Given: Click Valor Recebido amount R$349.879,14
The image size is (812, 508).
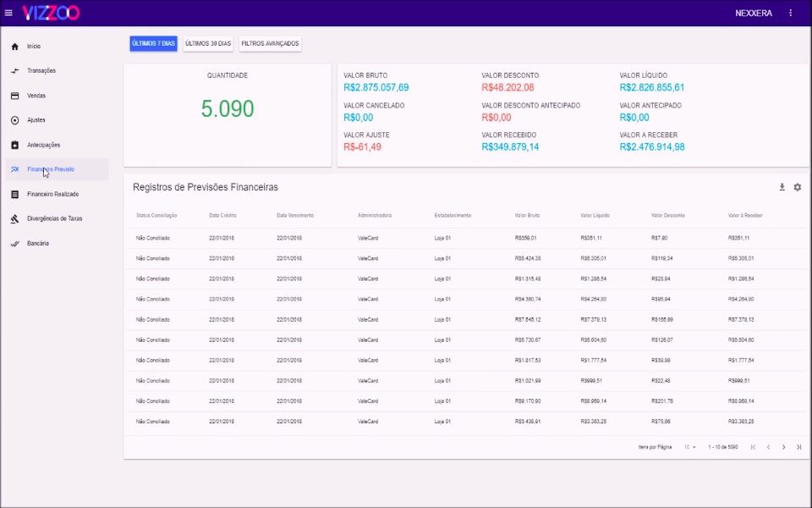Looking at the screenshot, I should pos(510,147).
